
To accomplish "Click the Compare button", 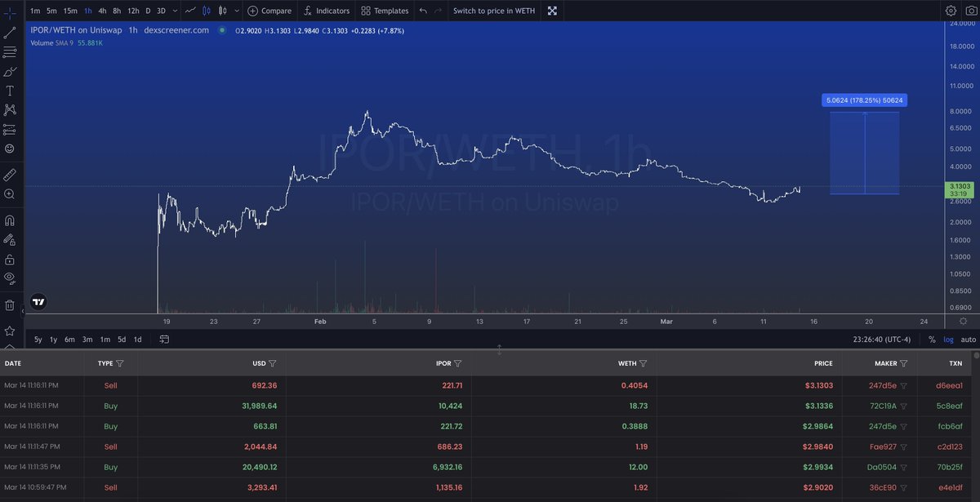I will [x=269, y=11].
